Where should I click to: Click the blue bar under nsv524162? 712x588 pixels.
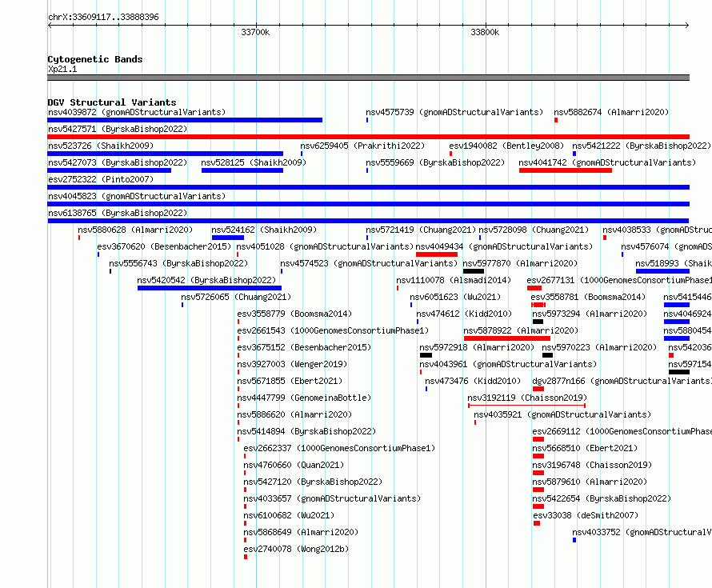coord(228,238)
